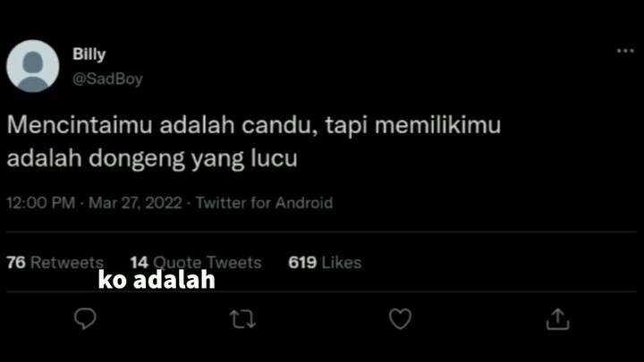Click the word 'memilikimu' in the tweet
Viewport: 644px width, 362px height.
coord(437,125)
